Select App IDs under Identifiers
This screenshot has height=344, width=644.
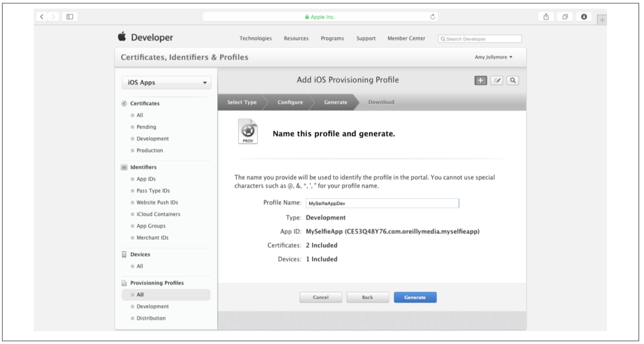(x=146, y=179)
